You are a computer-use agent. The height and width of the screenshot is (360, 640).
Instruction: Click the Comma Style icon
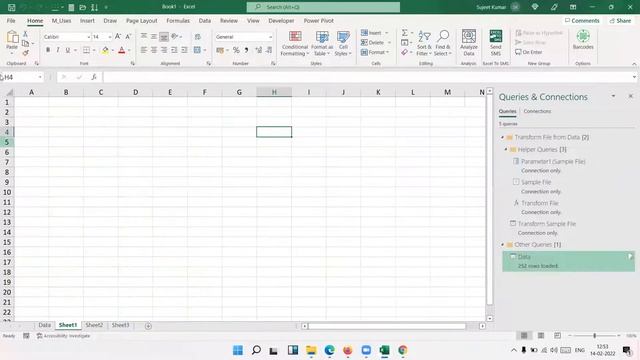[246, 50]
